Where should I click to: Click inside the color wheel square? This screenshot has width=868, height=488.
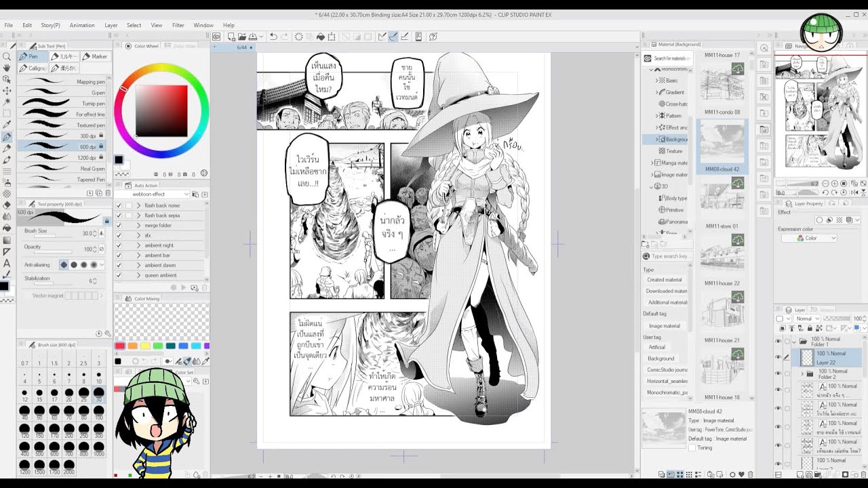161,110
